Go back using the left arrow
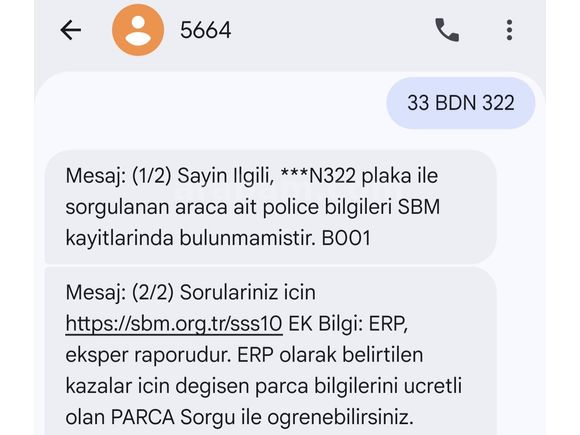 pos(71,30)
